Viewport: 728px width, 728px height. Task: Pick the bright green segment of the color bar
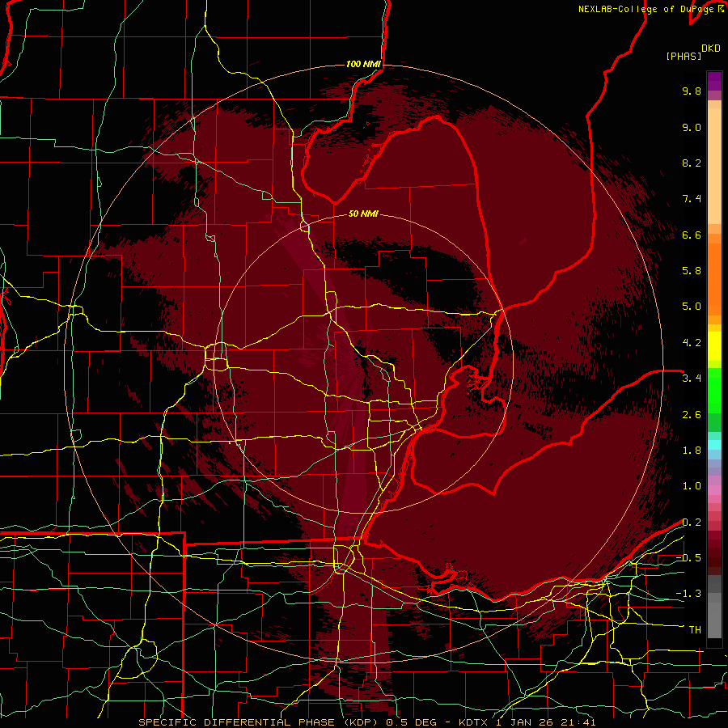(714, 391)
